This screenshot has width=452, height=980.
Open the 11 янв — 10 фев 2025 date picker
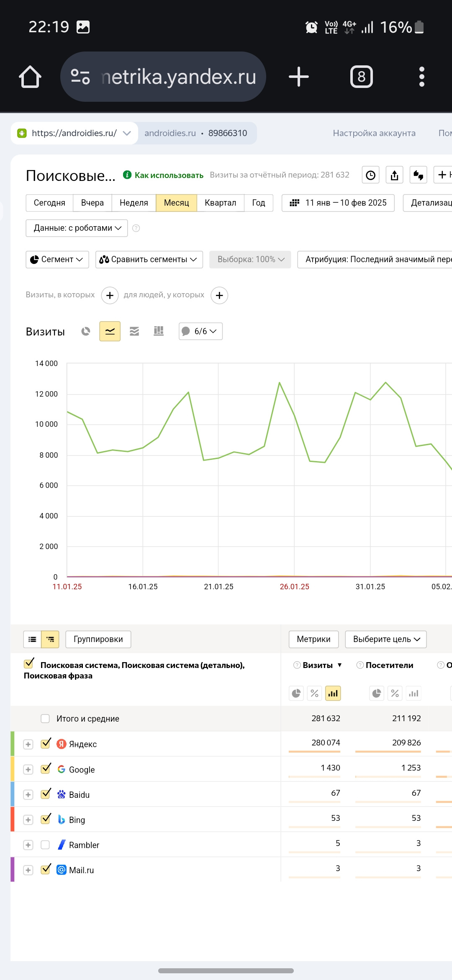[338, 203]
